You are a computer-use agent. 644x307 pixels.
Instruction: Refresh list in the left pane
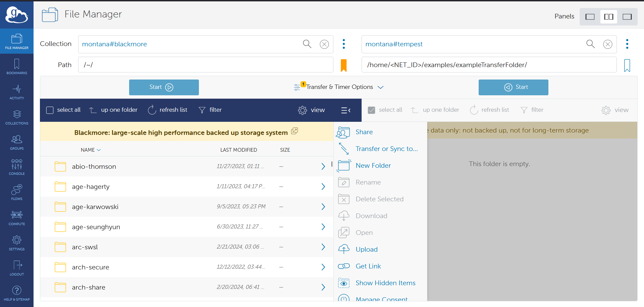coord(168,110)
